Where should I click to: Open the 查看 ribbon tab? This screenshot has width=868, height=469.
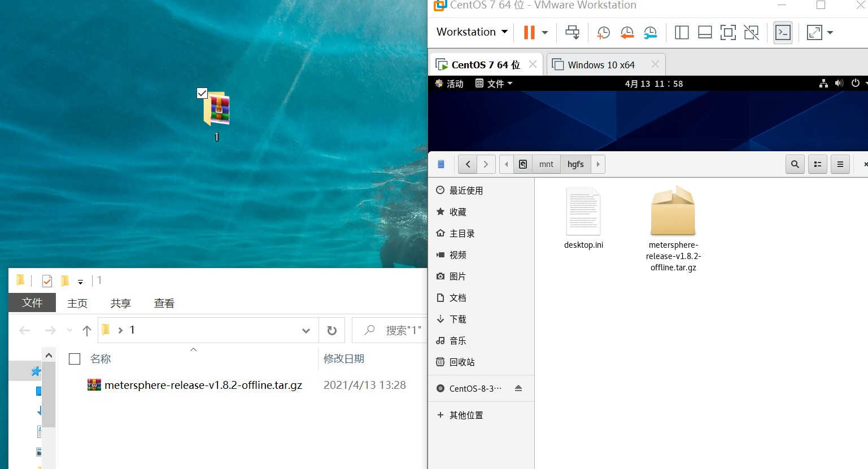click(x=164, y=303)
